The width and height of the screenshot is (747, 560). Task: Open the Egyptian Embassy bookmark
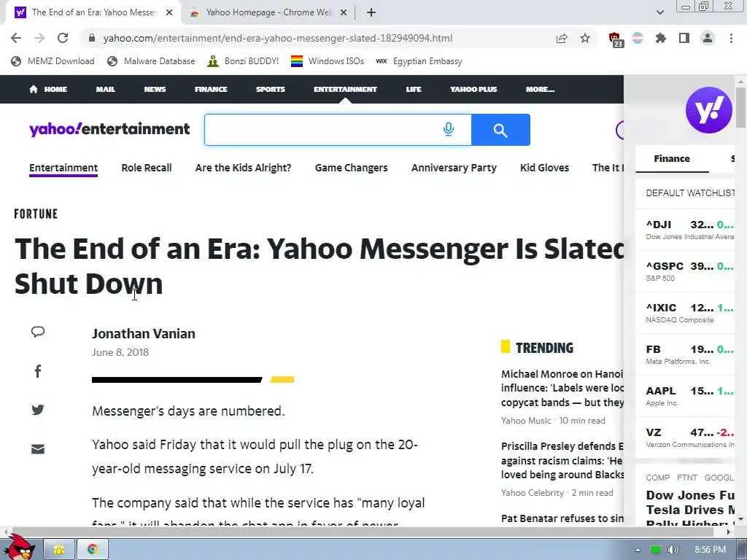(419, 61)
